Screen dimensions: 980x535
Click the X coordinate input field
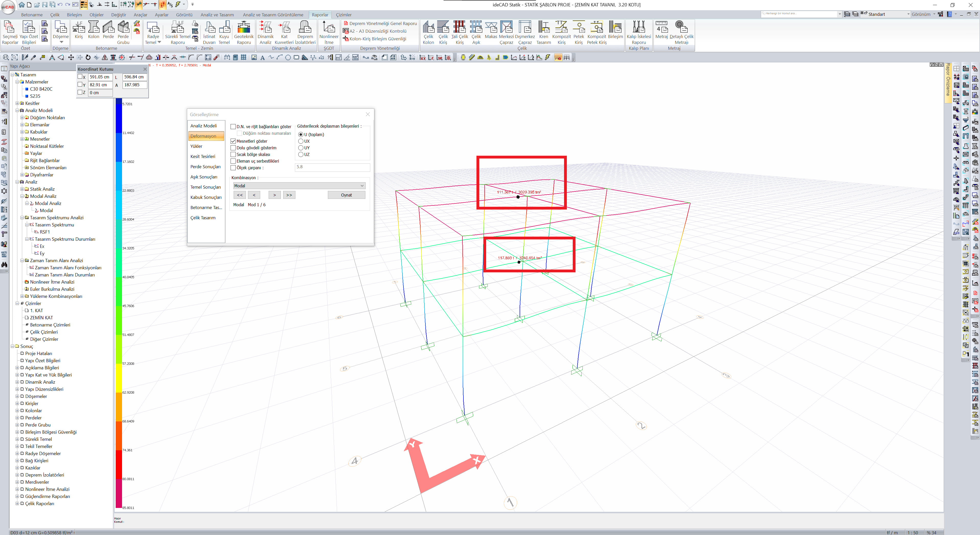(100, 77)
